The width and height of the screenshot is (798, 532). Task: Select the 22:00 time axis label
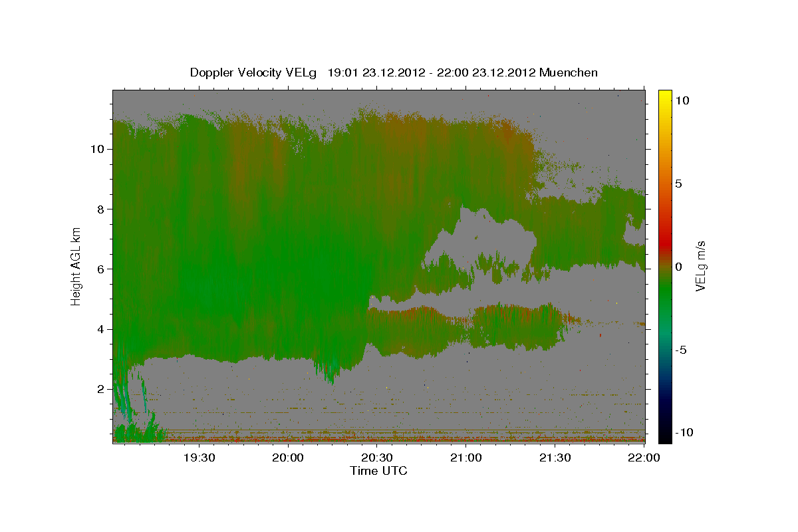644,458
